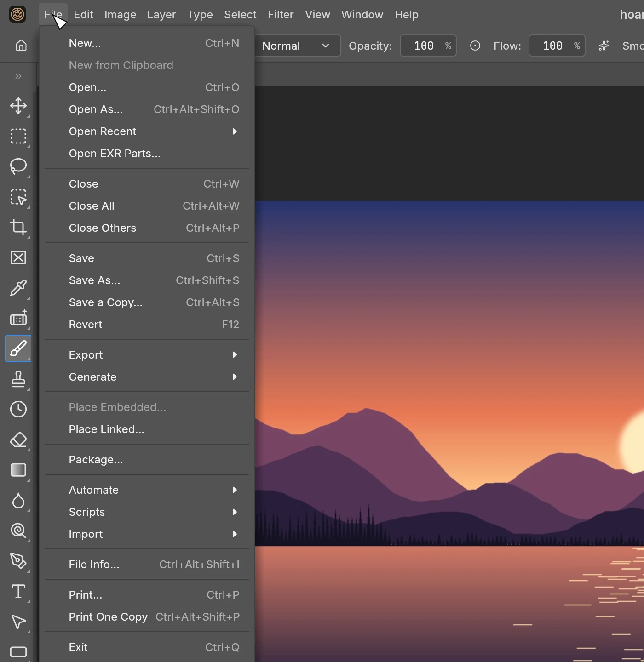
Task: Select the Lasso tool
Action: pyautogui.click(x=18, y=166)
